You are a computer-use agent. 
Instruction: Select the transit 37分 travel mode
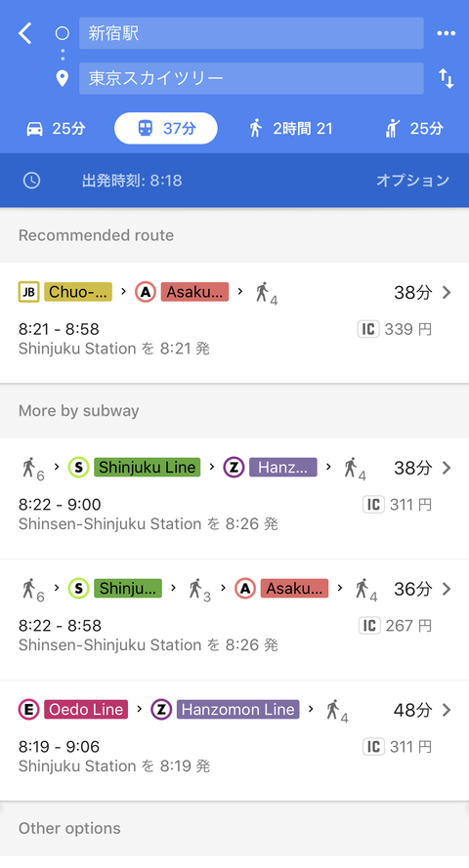[x=165, y=129]
